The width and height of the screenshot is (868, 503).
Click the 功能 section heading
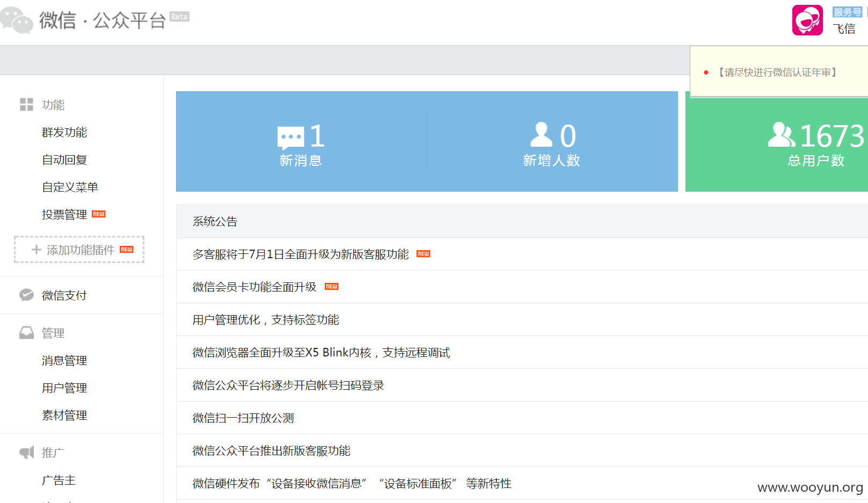click(53, 105)
